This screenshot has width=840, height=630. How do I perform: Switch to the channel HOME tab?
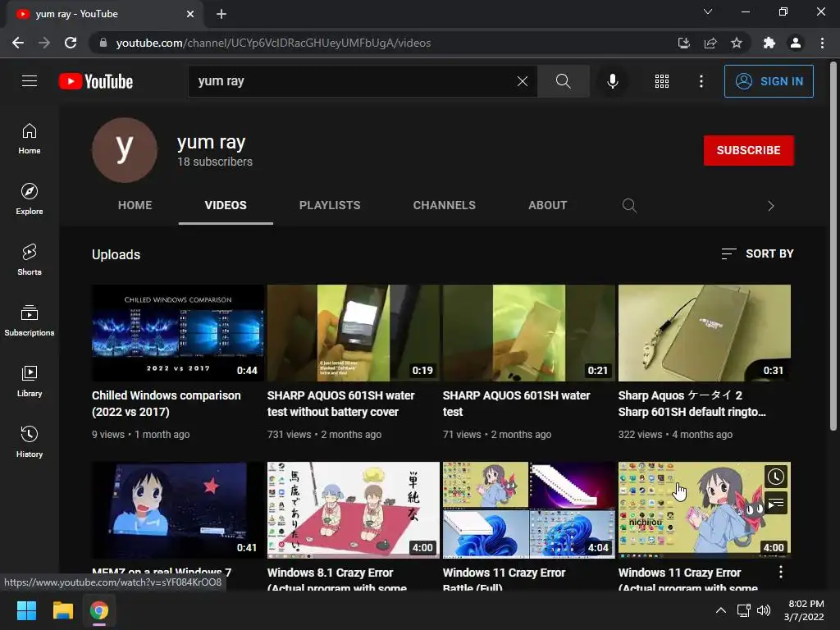[135, 205]
